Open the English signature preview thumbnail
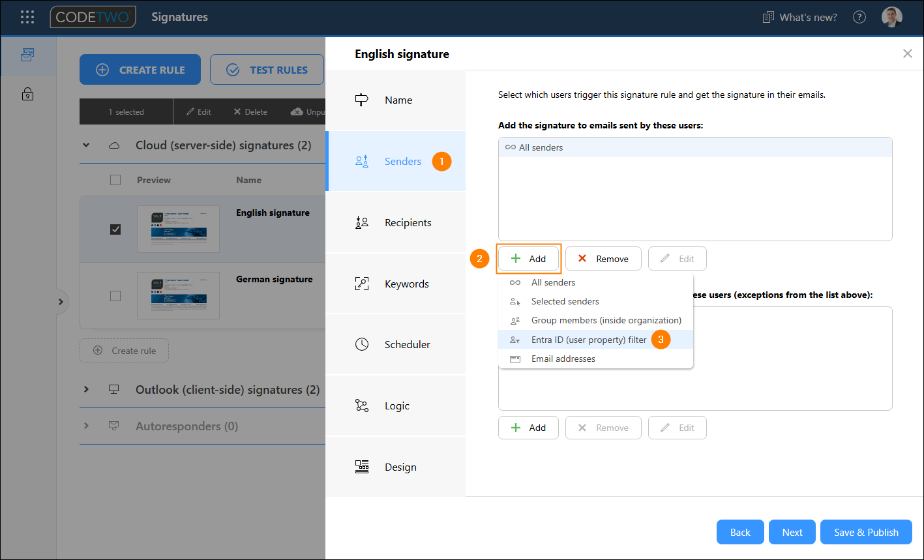 [x=178, y=229]
